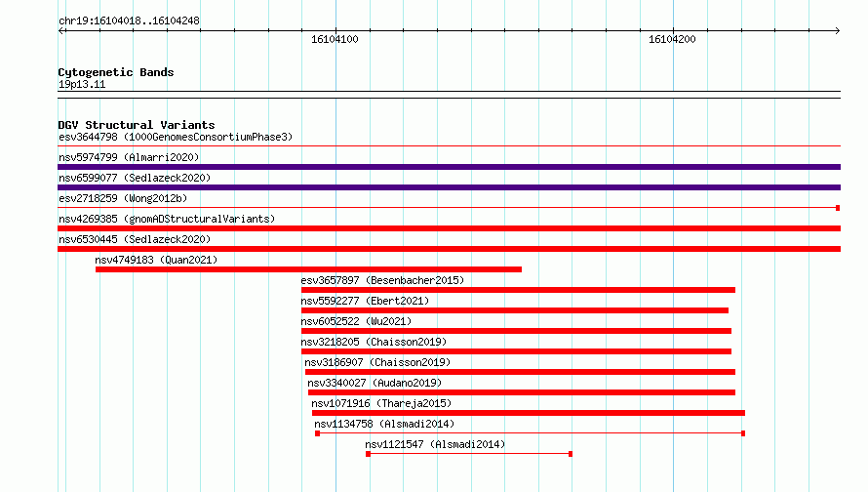The image size is (868, 492).
Task: Click the esv2718259 (Wong2012b) label
Action: coord(123,198)
